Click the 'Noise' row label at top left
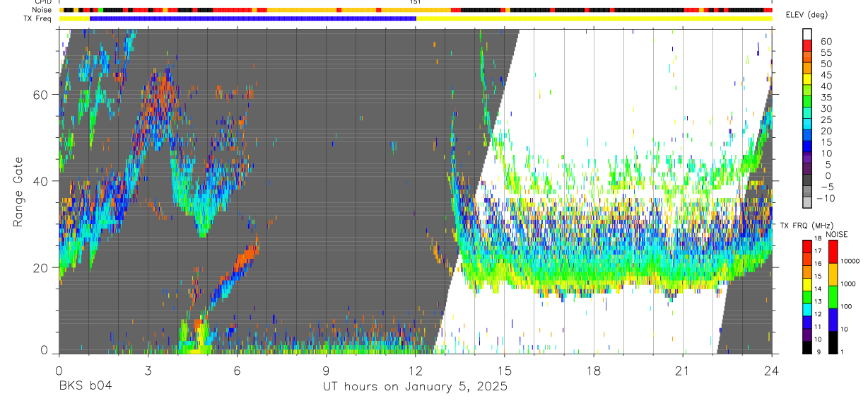This screenshot has height=401, width=868. [x=42, y=10]
